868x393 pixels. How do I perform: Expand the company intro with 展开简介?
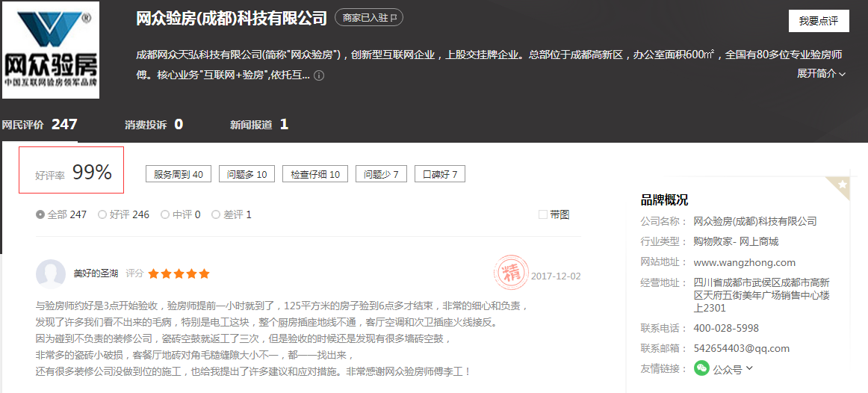coord(822,74)
